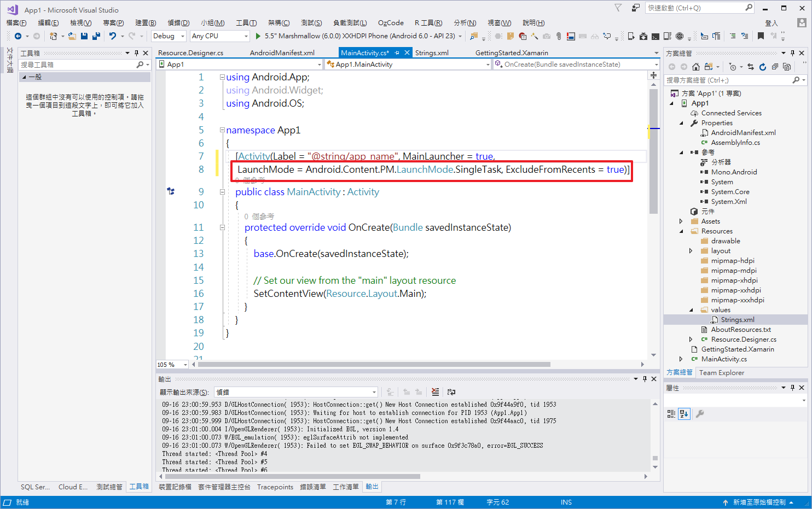
Task: Open the App1.MainActivity class dropdown
Action: [x=408, y=65]
